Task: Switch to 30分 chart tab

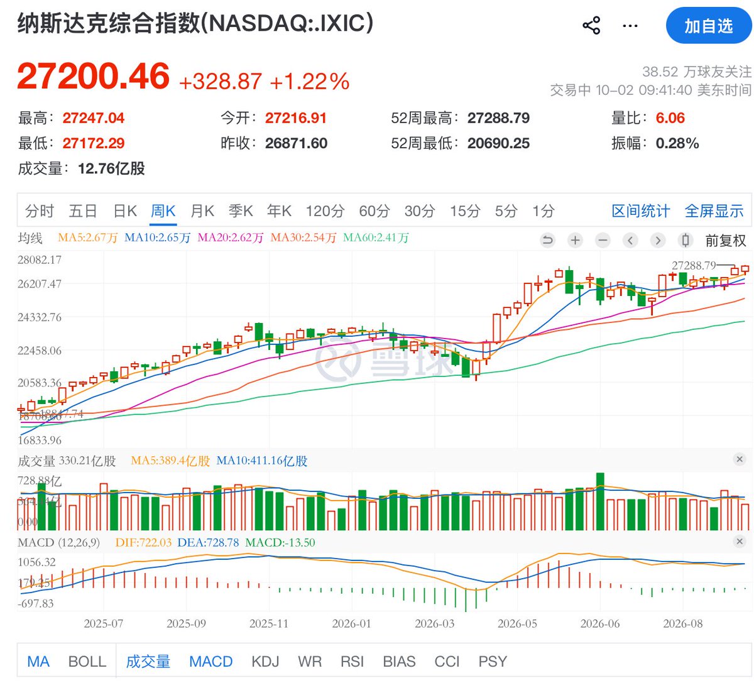Action: click(x=420, y=211)
